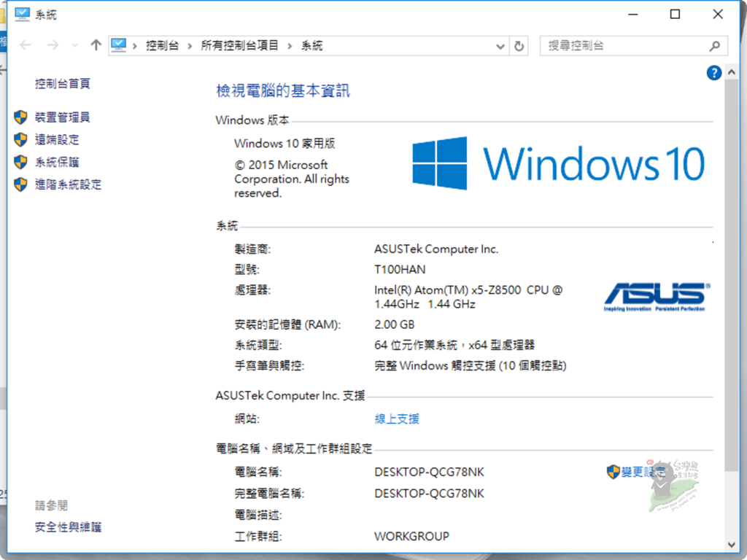Viewport: 747px width, 560px height.
Task: Refresh the system page
Action: 519,46
